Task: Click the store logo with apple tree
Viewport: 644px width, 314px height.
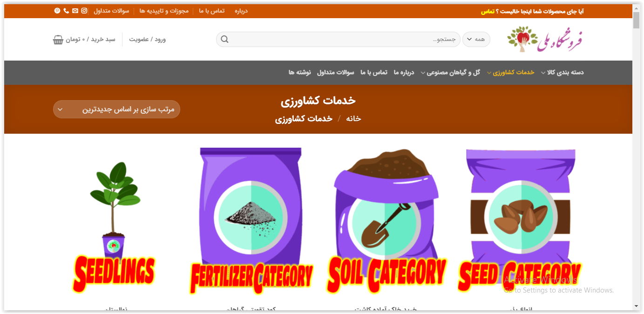Action: [x=545, y=39]
